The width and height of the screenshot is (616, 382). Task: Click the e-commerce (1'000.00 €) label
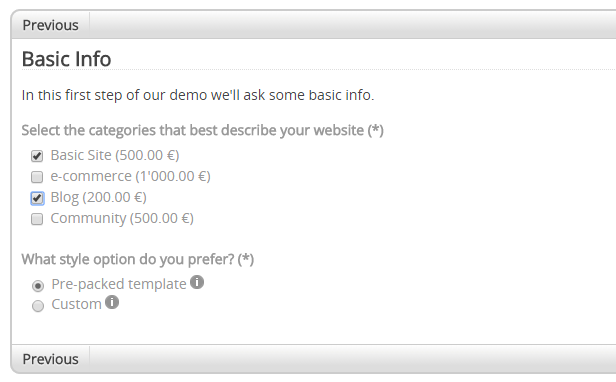click(130, 176)
